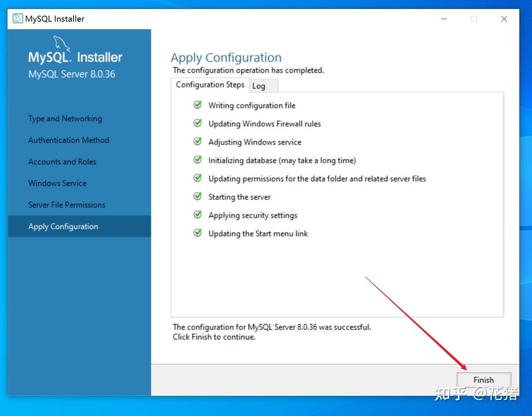
Task: Click the 'Updating Windows Firewall rules' text
Action: coord(265,124)
